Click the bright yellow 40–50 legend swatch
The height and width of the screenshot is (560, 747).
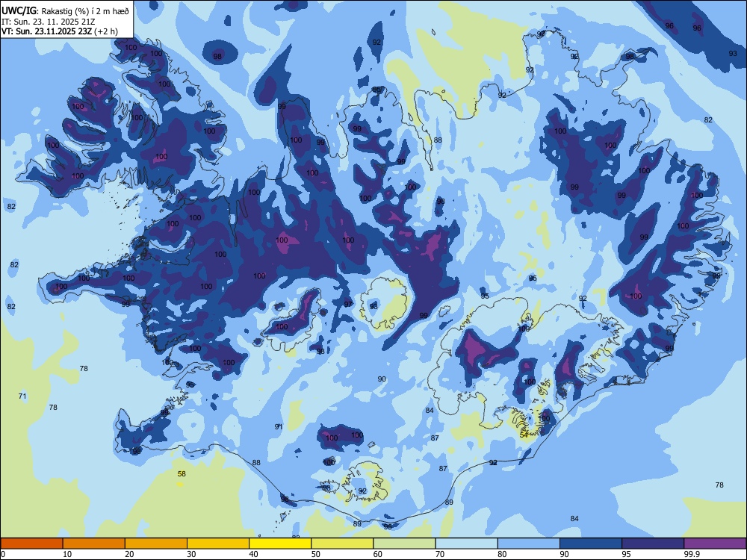point(280,544)
